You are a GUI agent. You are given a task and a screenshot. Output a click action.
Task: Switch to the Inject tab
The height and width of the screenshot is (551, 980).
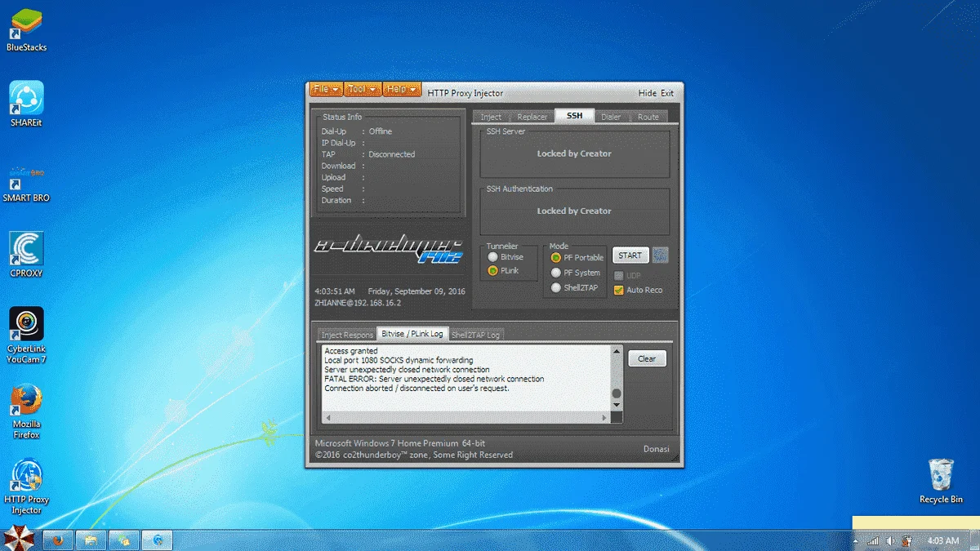tap(491, 117)
